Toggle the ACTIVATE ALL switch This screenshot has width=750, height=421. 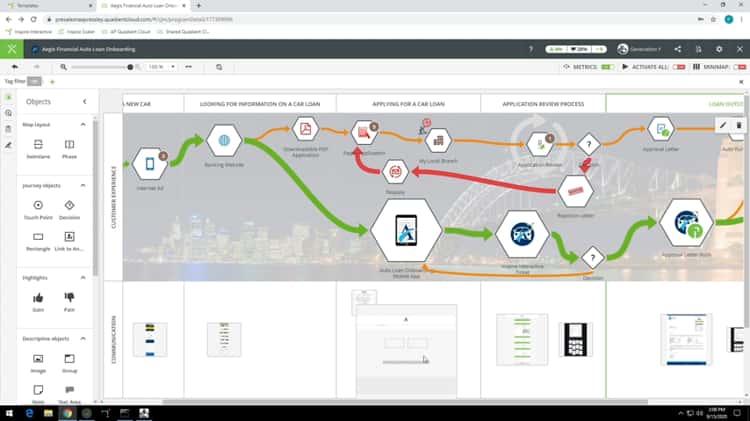click(x=679, y=67)
